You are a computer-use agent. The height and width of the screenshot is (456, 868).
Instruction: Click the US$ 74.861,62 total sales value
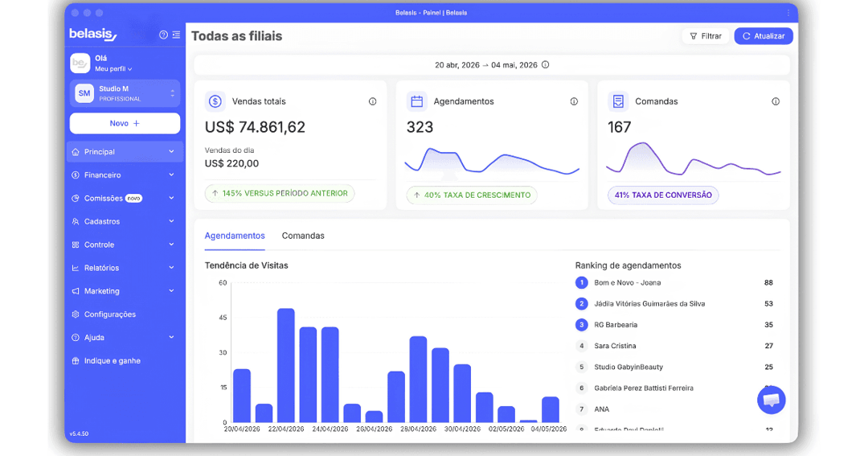[x=255, y=127]
